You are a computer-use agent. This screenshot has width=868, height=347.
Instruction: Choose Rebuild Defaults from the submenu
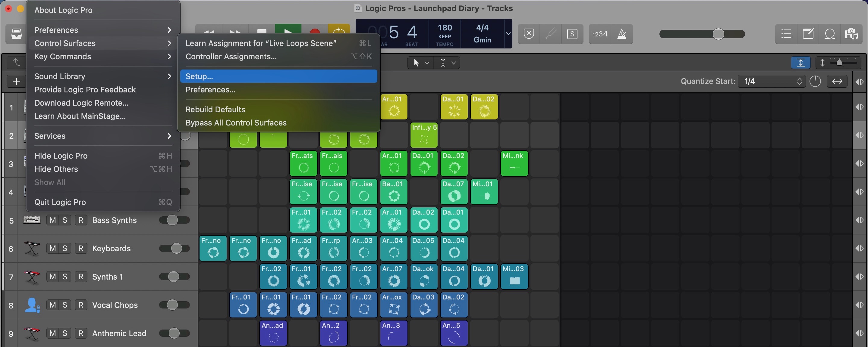215,109
